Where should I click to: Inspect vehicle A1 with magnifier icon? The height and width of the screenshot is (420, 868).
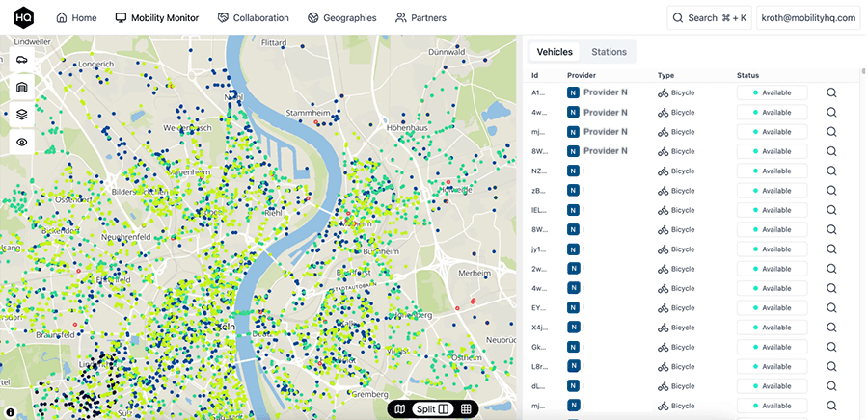[x=831, y=92]
